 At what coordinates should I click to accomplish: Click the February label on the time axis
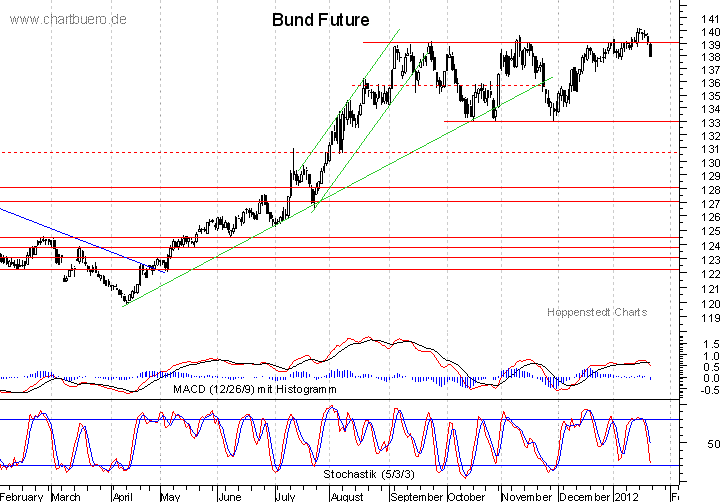[x=22, y=496]
